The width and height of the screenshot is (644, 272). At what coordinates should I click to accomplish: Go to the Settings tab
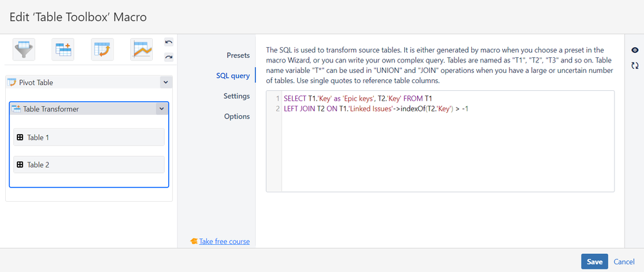(236, 96)
